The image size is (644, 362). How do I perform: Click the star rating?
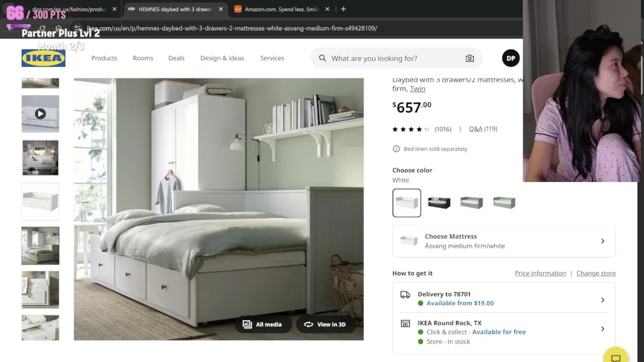click(411, 129)
